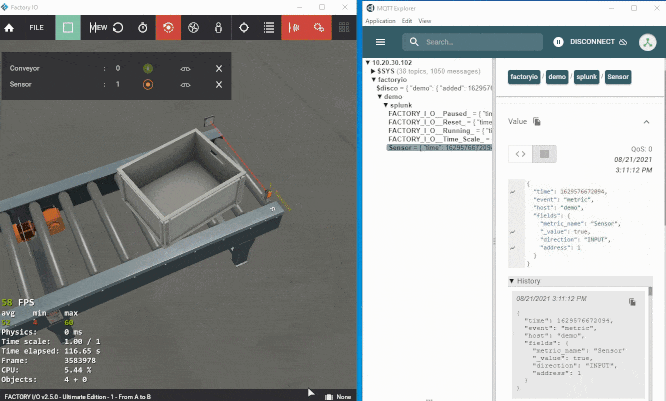Click the splunk topic breadcrumb chip
The height and width of the screenshot is (401, 666).
click(x=587, y=77)
